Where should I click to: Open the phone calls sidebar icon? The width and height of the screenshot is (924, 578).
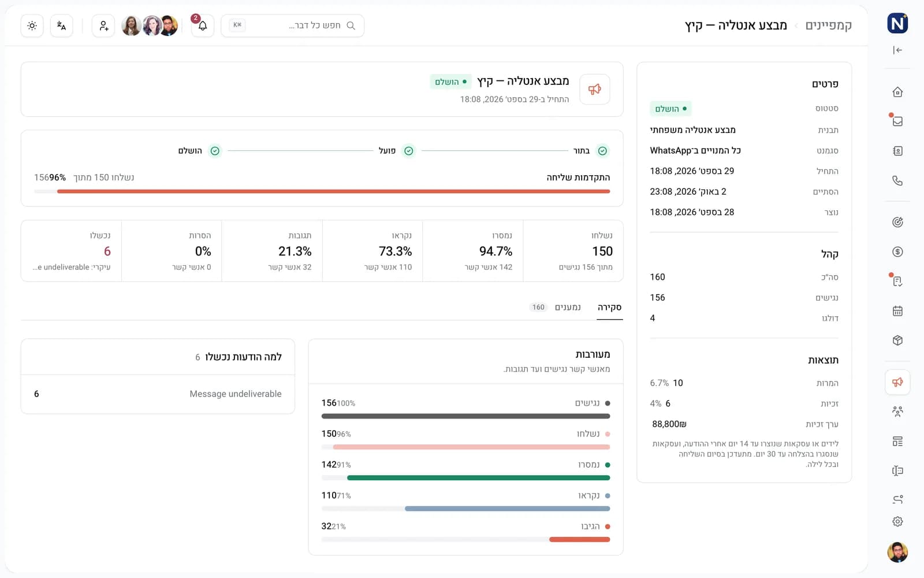[897, 181]
